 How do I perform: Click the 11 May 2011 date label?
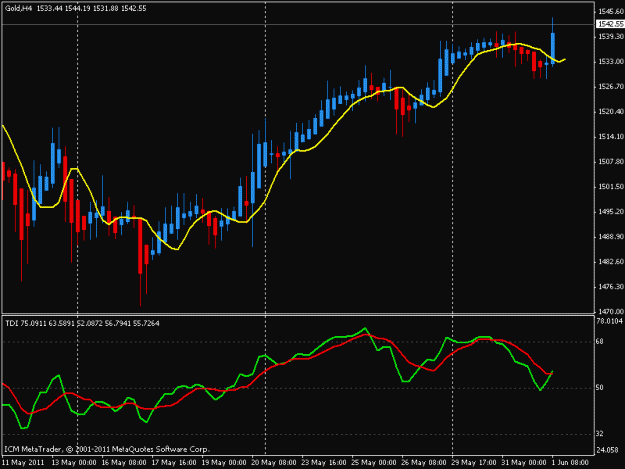(x=23, y=463)
